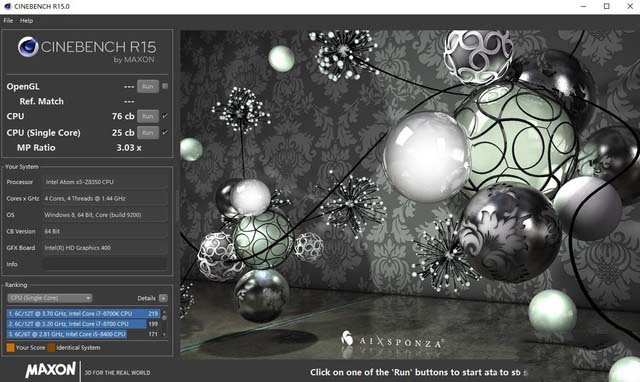Click the AIXSPONZA logo in the render

coord(392,340)
